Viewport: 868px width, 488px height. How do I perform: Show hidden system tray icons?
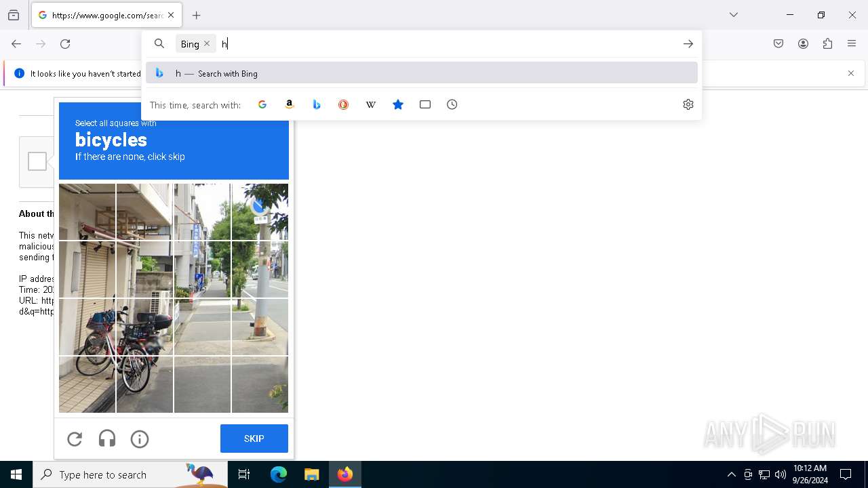click(x=732, y=474)
